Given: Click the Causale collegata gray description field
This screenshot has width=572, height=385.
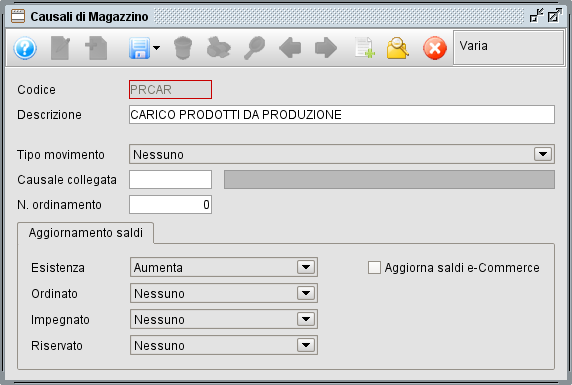Looking at the screenshot, I should (x=389, y=180).
